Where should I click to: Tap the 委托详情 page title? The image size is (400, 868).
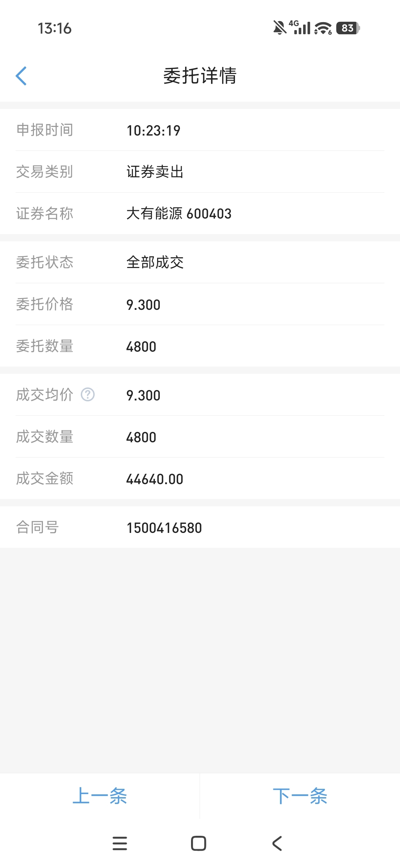[200, 76]
